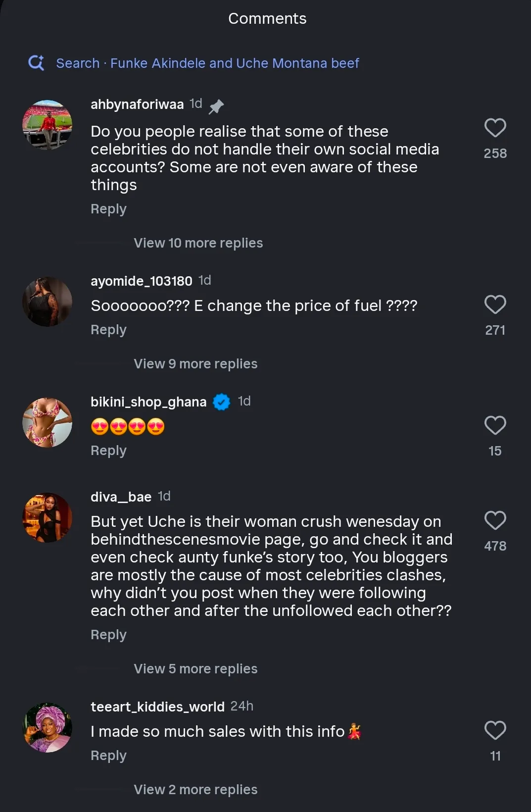
Task: Click bikini_shop_ghana's verified badge
Action: pyautogui.click(x=221, y=402)
